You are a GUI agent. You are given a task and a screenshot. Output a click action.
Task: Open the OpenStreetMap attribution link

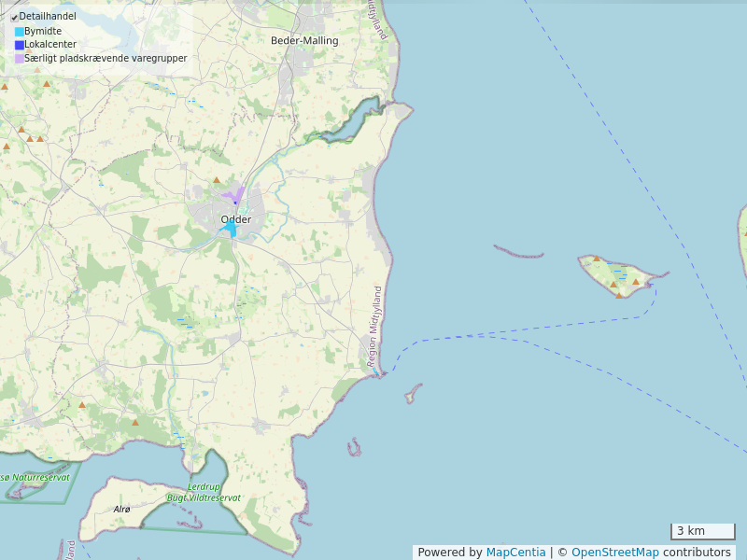615,553
